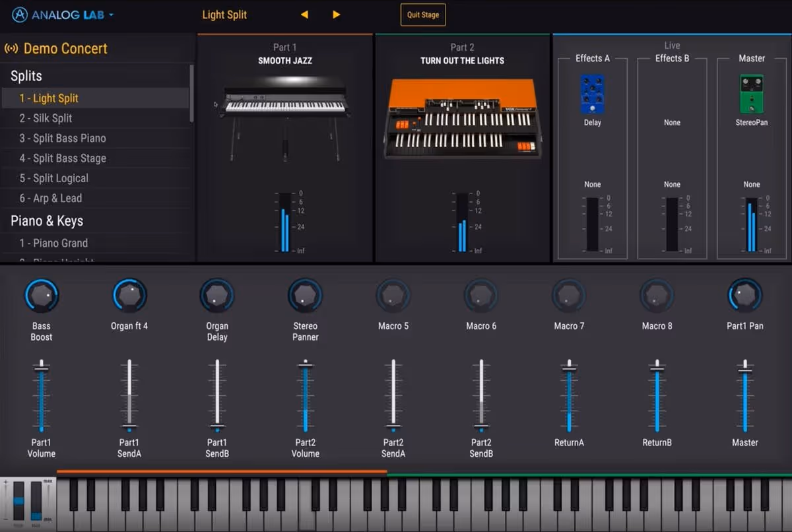Image resolution: width=792 pixels, height=532 pixels.
Task: Click the Macro 8 knob
Action: point(657,296)
